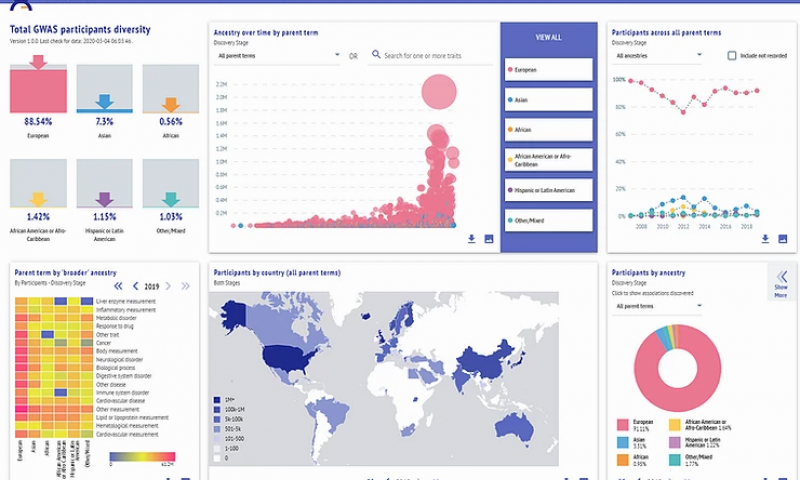Click the European swatch in donut chart legend
800x480 pixels.
tap(622, 425)
